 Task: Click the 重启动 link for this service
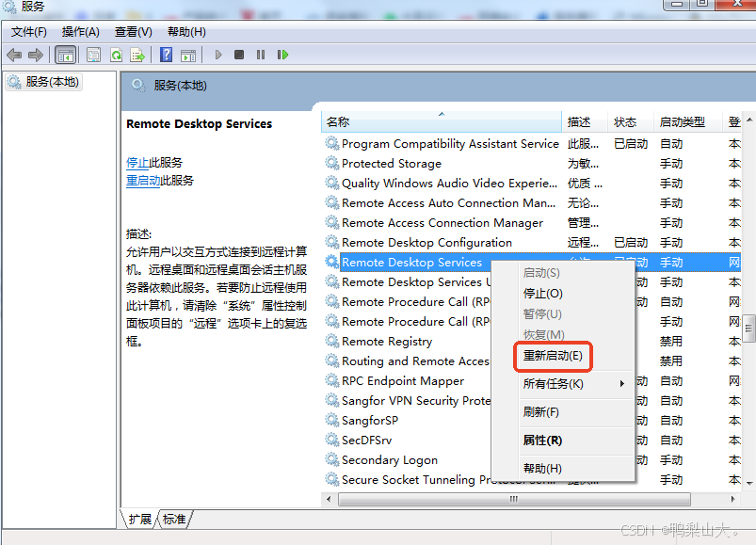[x=143, y=181]
